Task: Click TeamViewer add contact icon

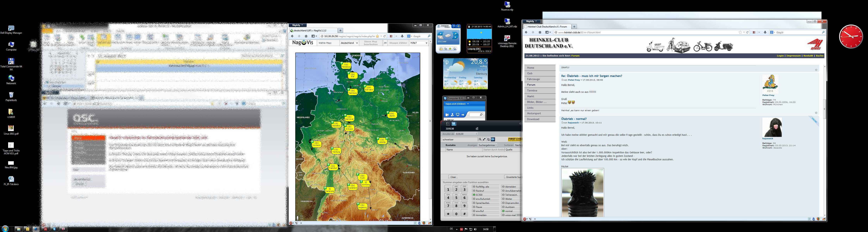Action: [x=453, y=115]
